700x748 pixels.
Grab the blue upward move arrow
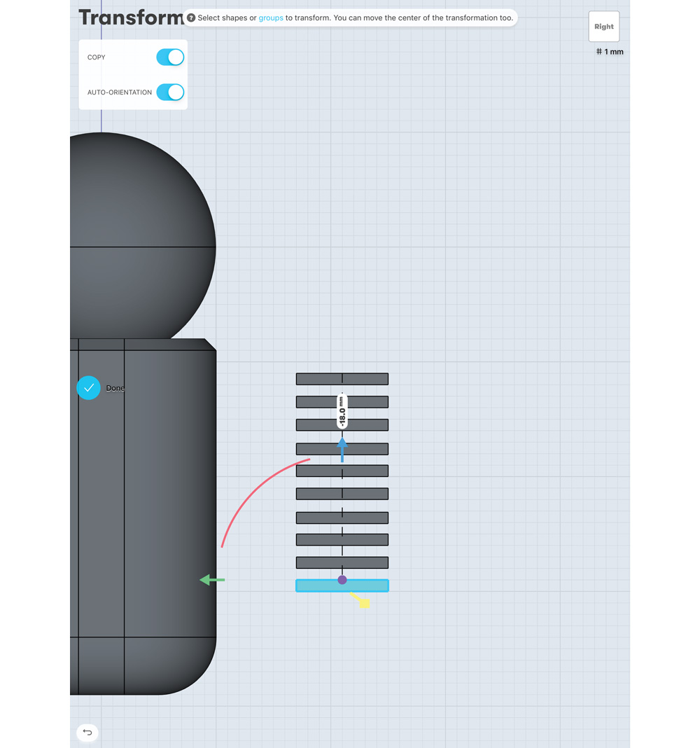point(342,450)
